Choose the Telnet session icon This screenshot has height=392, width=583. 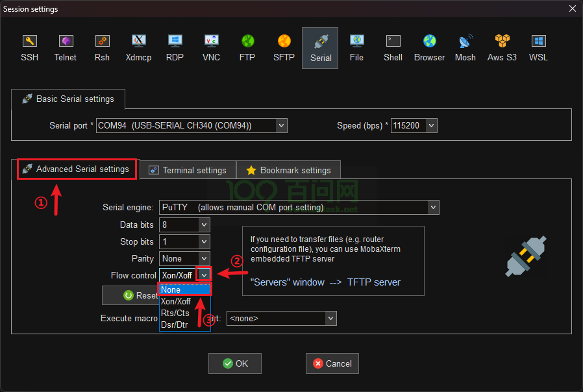pyautogui.click(x=65, y=47)
